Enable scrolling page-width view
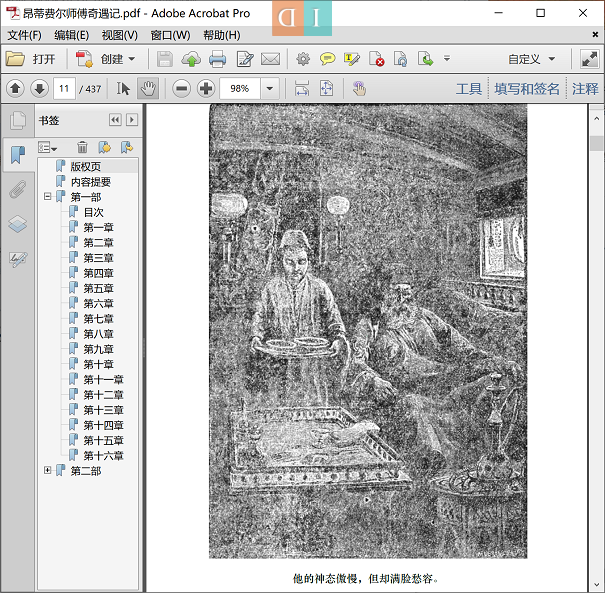The image size is (605, 593). [x=302, y=89]
